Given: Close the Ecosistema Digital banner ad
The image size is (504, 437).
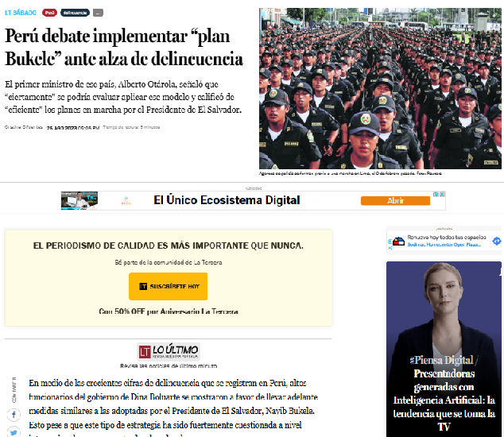Looking at the screenshot, I should pyautogui.click(x=443, y=194).
